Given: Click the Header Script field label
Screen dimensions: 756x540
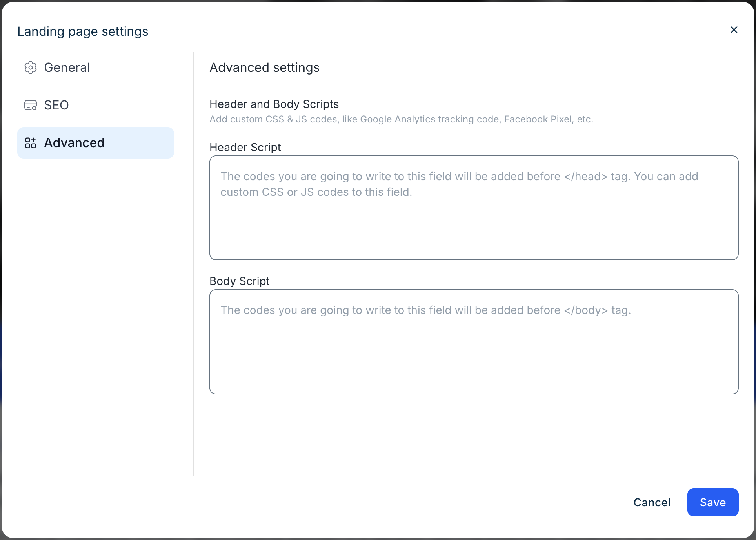Looking at the screenshot, I should coord(245,147).
